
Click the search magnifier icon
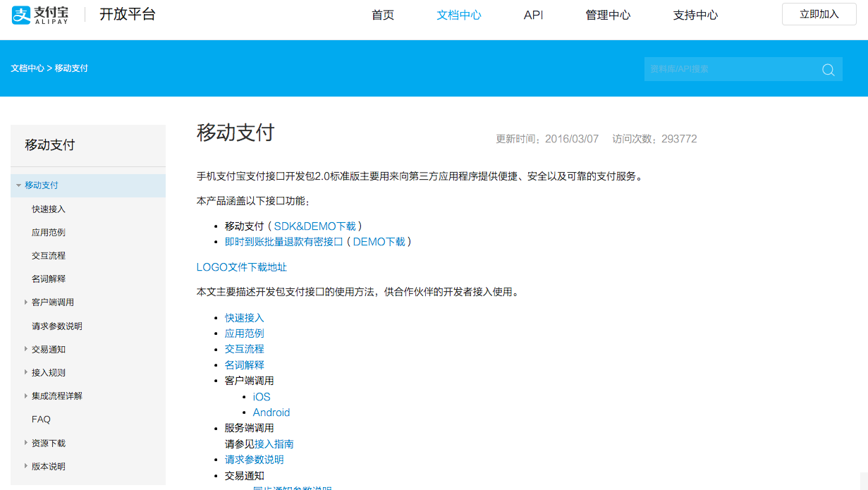click(x=828, y=69)
